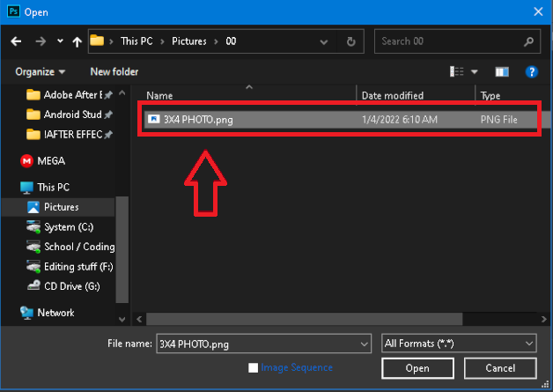Click the Up one level arrow

(77, 41)
